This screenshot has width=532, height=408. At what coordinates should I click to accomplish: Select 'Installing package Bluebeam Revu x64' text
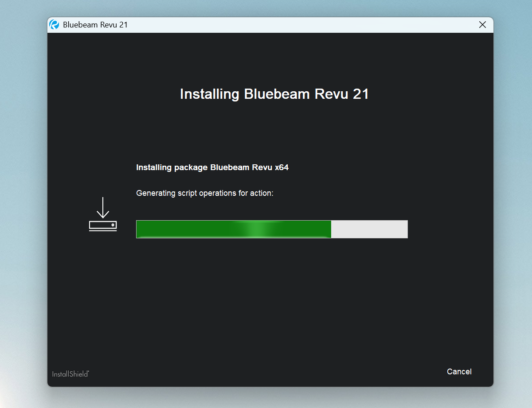(x=212, y=167)
